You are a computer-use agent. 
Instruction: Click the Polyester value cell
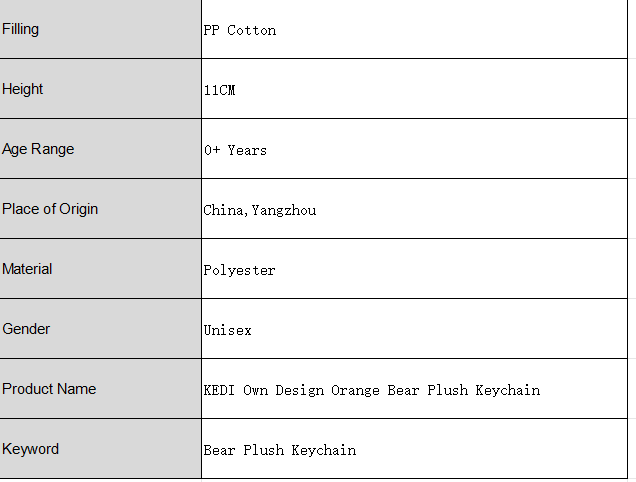415,269
